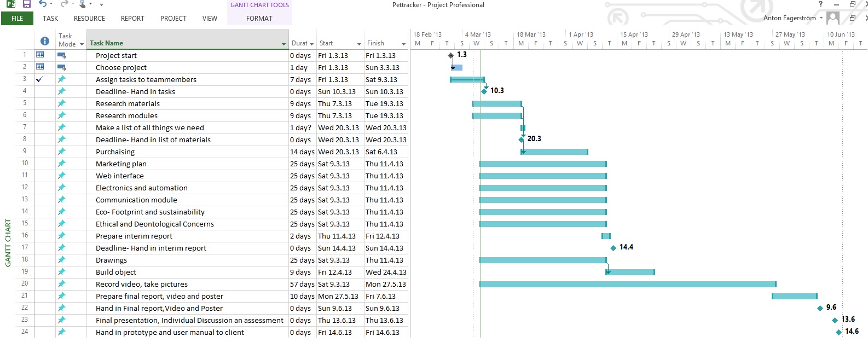The image size is (868, 348).
Task: Select the Gantt Chart Tools FORMAT tab
Action: pos(259,19)
